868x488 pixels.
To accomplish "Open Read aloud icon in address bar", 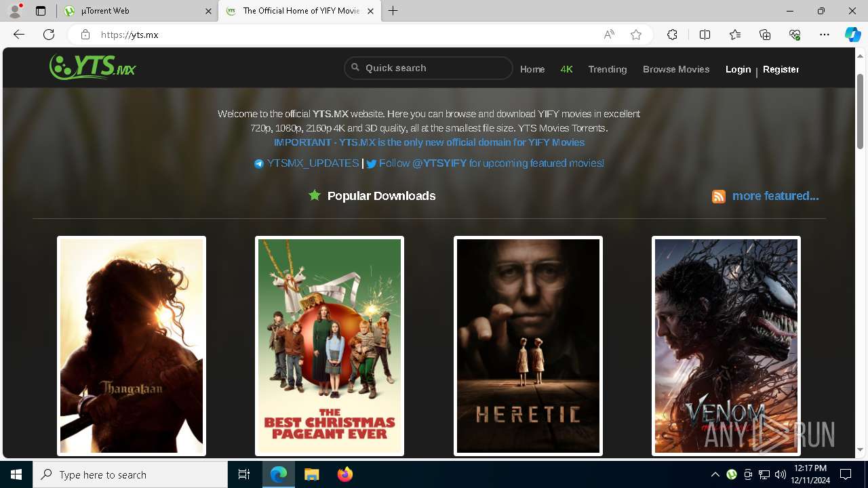I will click(x=609, y=35).
